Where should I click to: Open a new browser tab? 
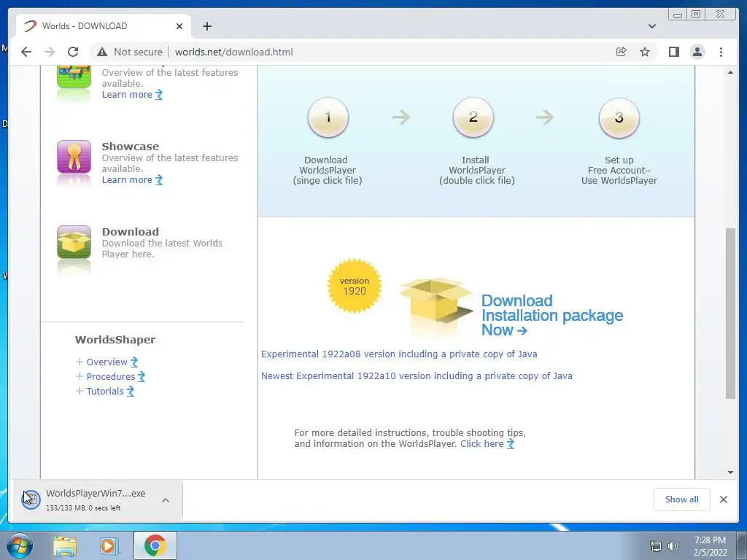206,26
